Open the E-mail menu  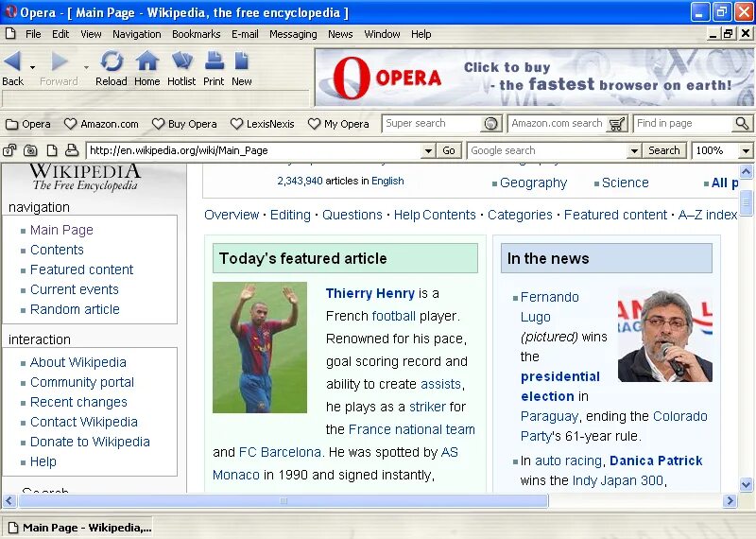(245, 34)
